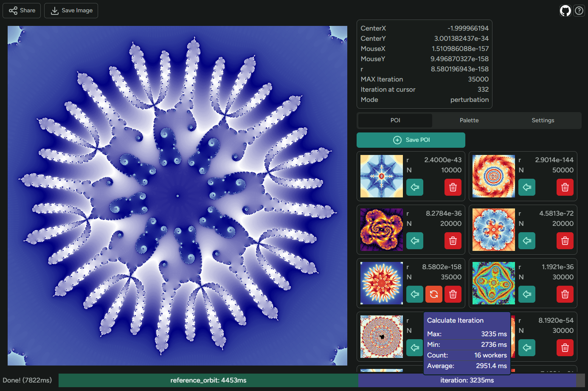Click the Count 16 workers tooltip row

[x=467, y=355]
